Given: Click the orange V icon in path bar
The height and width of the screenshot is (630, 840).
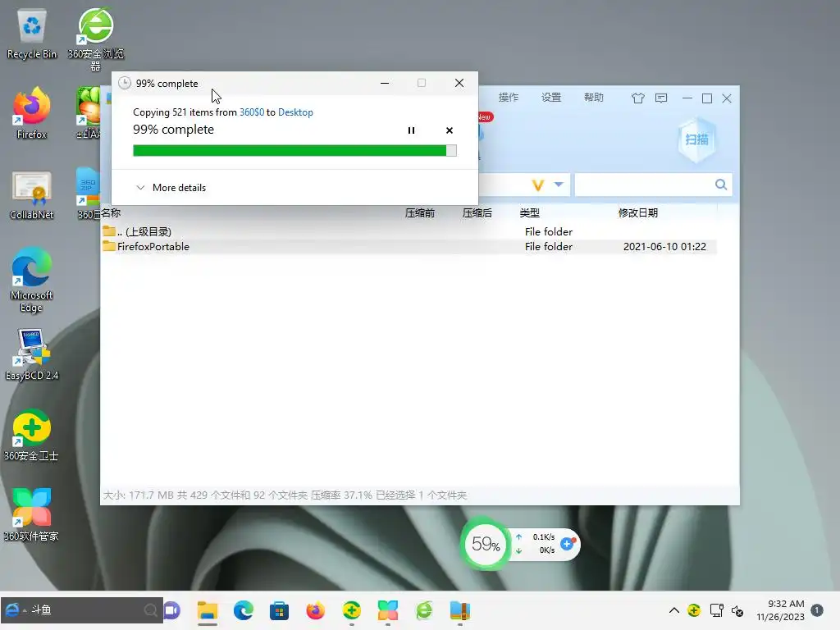Looking at the screenshot, I should pos(538,185).
